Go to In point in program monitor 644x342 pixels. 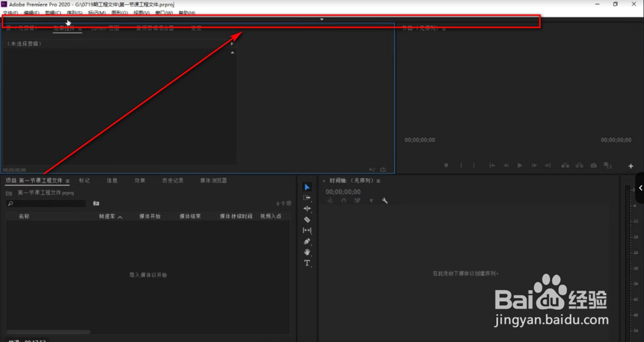(492, 165)
